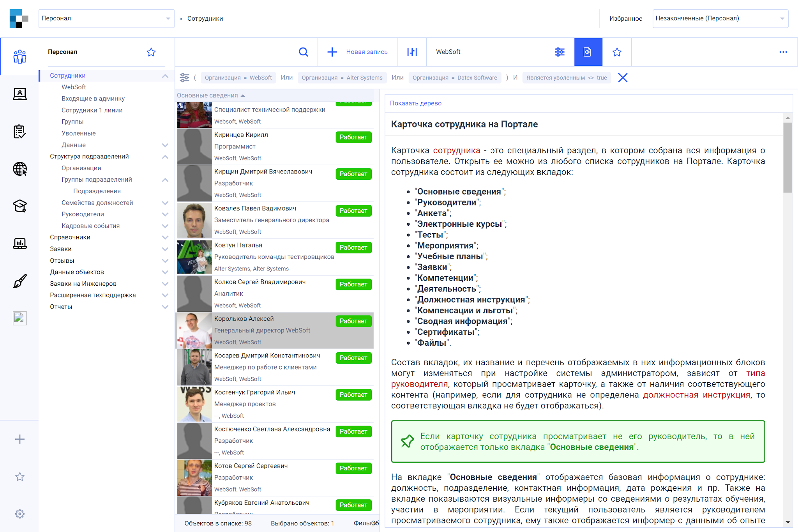This screenshot has width=798, height=532.
Task: Open the graduation cap learning section
Action: [19, 206]
